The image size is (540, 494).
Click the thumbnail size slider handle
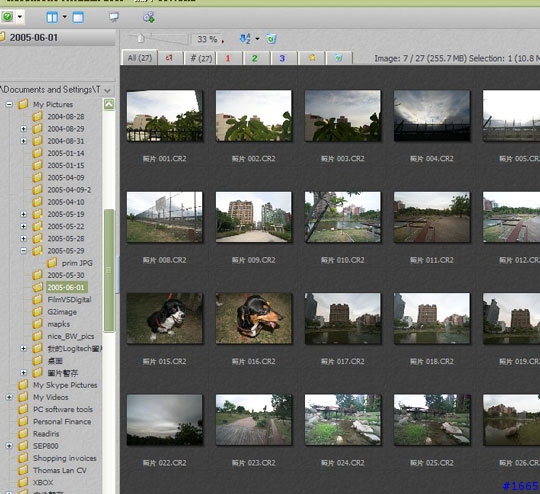point(141,38)
